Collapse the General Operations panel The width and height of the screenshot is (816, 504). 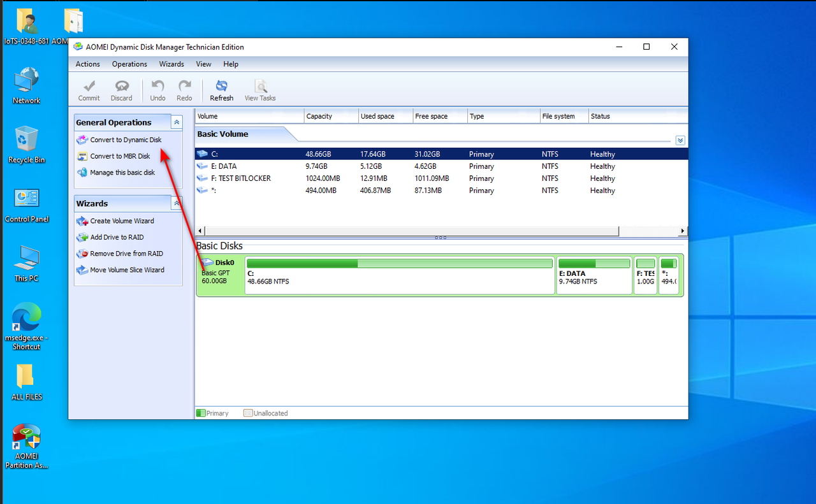pos(177,122)
